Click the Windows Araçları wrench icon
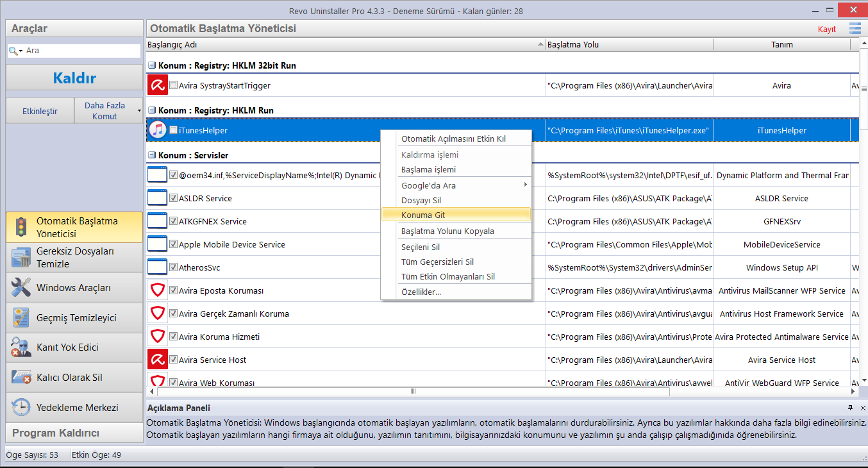Image resolution: width=868 pixels, height=468 pixels. [x=21, y=288]
